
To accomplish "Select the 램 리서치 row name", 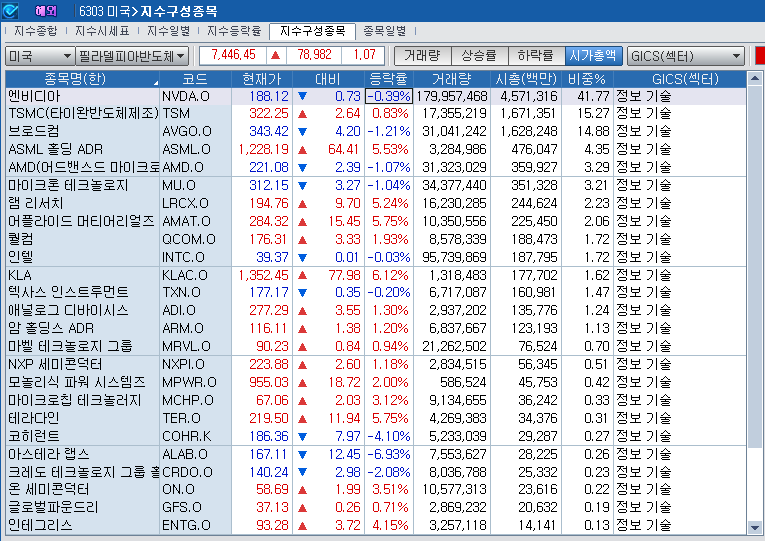I will click(x=36, y=203).
